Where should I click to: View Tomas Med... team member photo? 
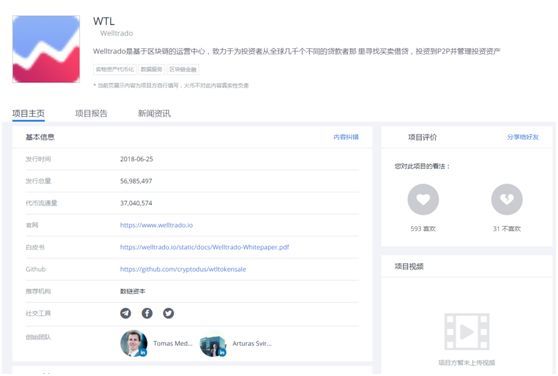tap(134, 343)
